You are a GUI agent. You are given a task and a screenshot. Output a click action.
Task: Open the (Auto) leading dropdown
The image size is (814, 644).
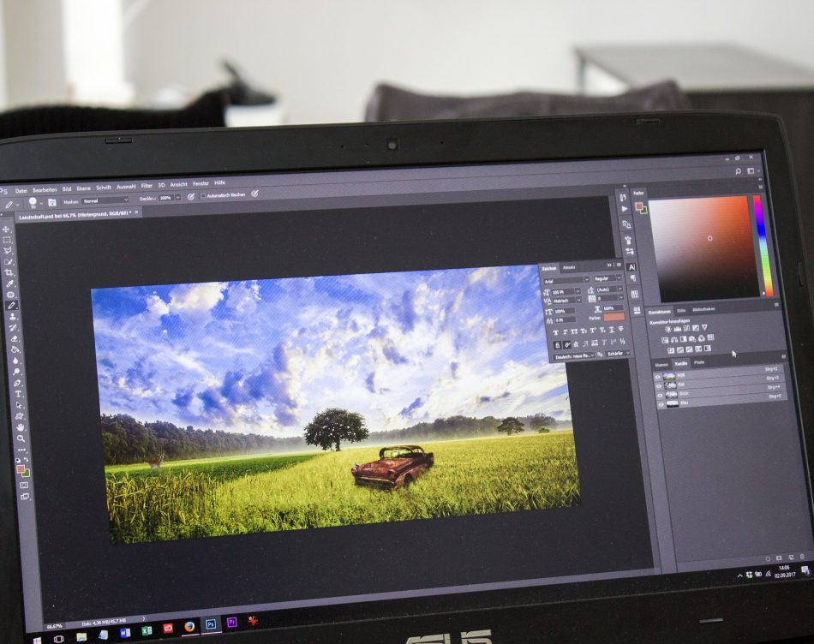(x=609, y=289)
